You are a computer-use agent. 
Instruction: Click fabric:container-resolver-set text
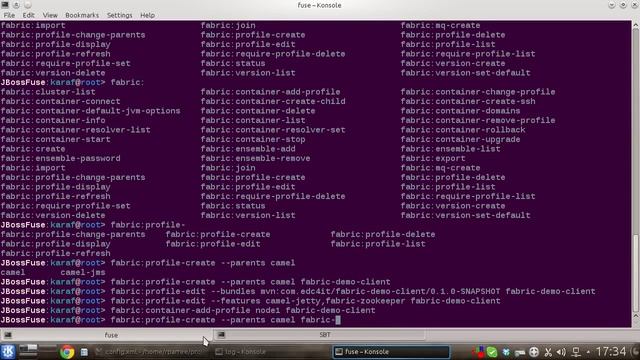pos(273,130)
